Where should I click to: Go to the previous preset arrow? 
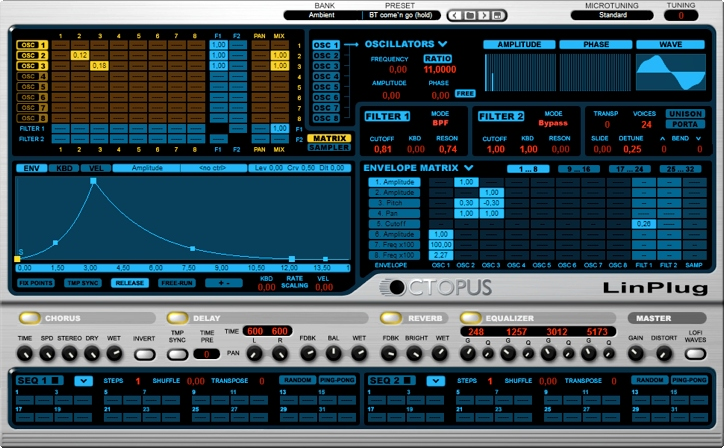tap(455, 16)
